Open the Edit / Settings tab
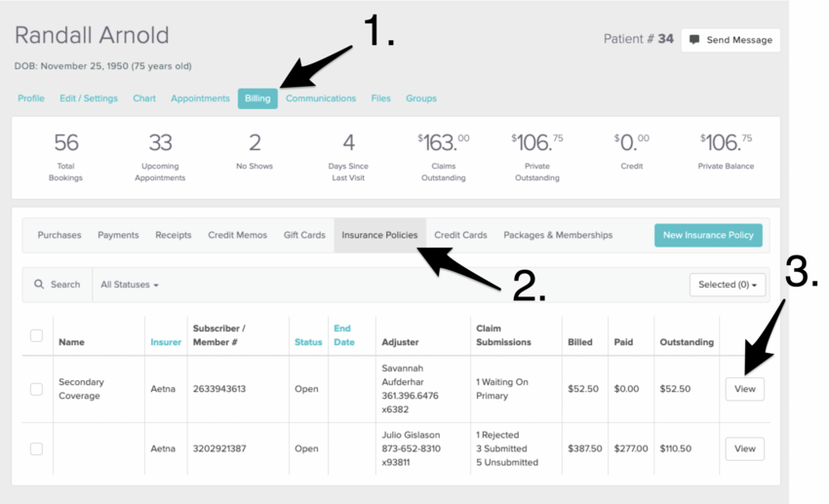 coord(89,98)
